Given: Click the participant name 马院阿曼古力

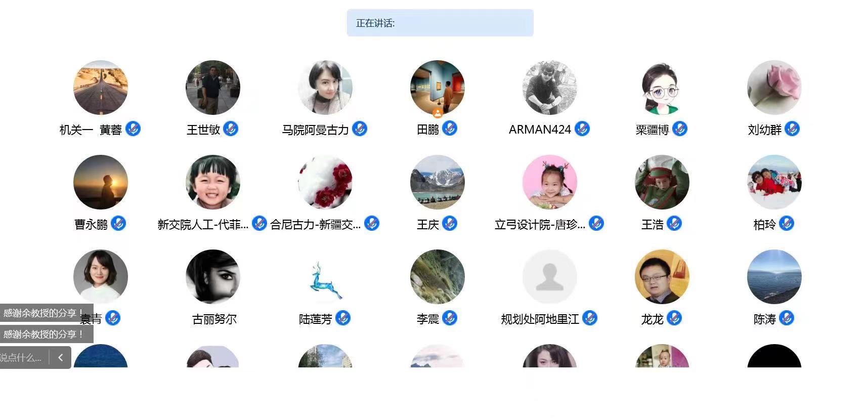Looking at the screenshot, I should coord(315,130).
